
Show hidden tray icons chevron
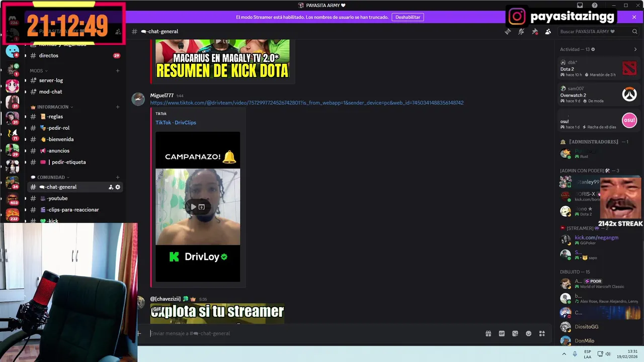click(x=563, y=354)
